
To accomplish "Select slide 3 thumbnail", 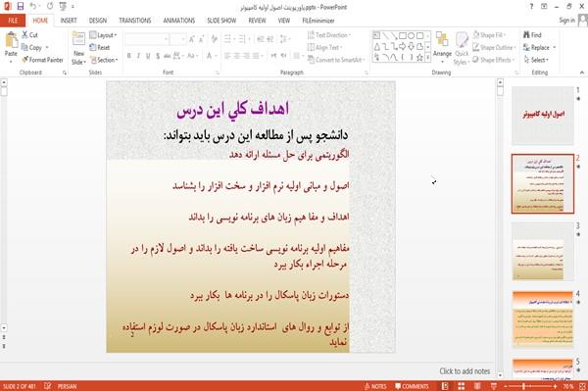I will [x=543, y=251].
